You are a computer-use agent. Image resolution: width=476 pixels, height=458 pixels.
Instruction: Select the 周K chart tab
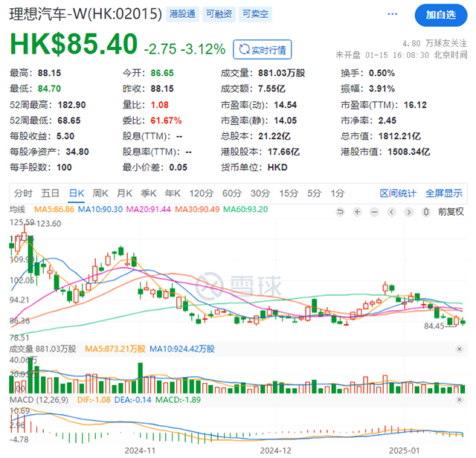click(100, 193)
